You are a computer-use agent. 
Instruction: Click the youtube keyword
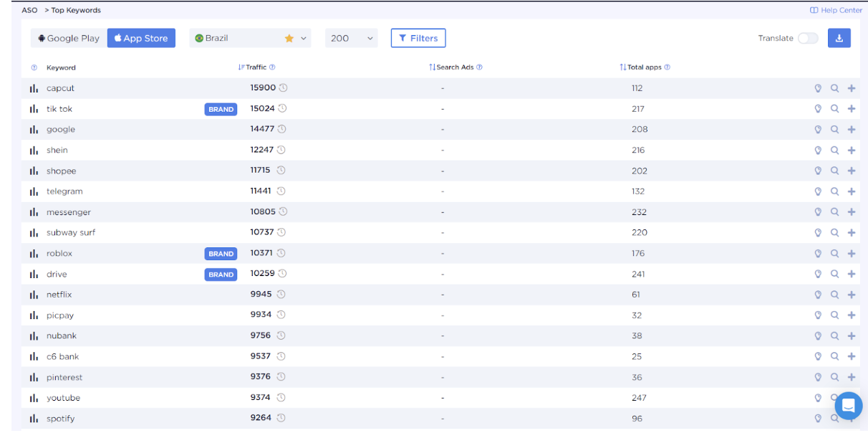tap(63, 398)
